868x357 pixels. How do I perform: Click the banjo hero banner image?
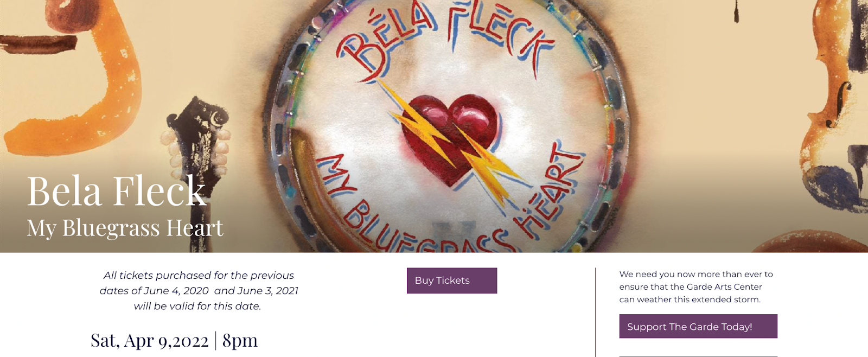pyautogui.click(x=434, y=126)
